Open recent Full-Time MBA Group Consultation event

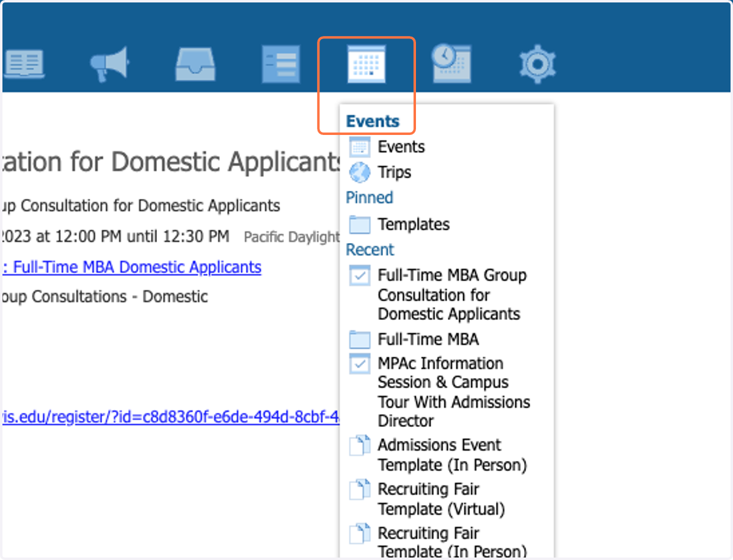(452, 295)
